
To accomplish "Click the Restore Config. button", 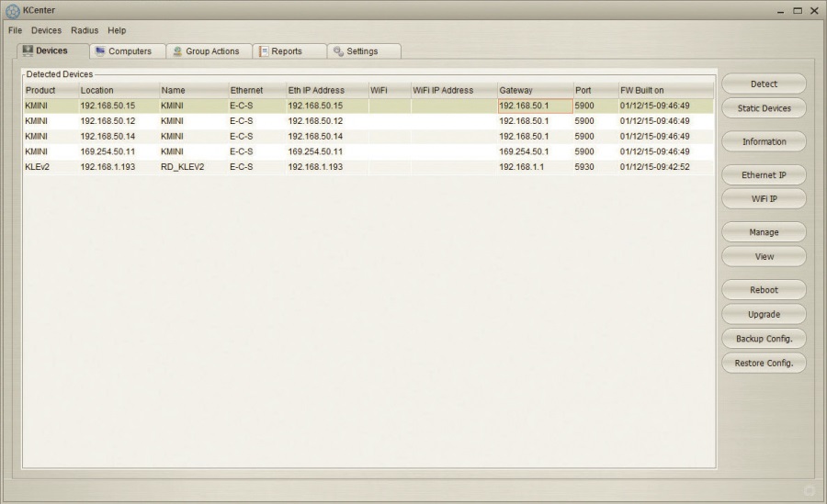I will pyautogui.click(x=764, y=363).
